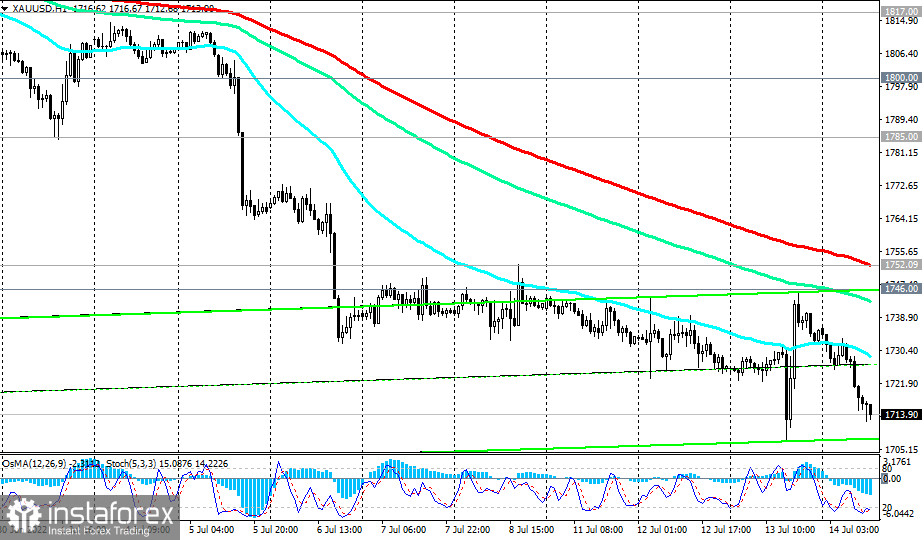Click the 1730.40 price scale value
The height and width of the screenshot is (540, 924).
pyautogui.click(x=901, y=351)
